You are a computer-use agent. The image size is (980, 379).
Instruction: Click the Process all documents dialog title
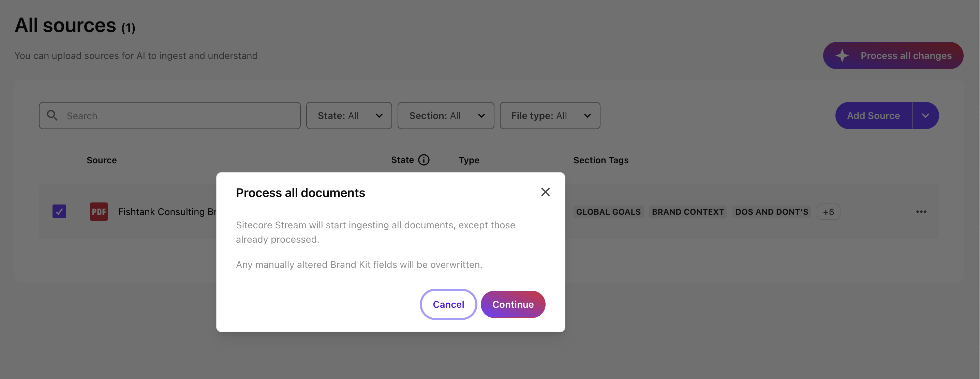(300, 193)
